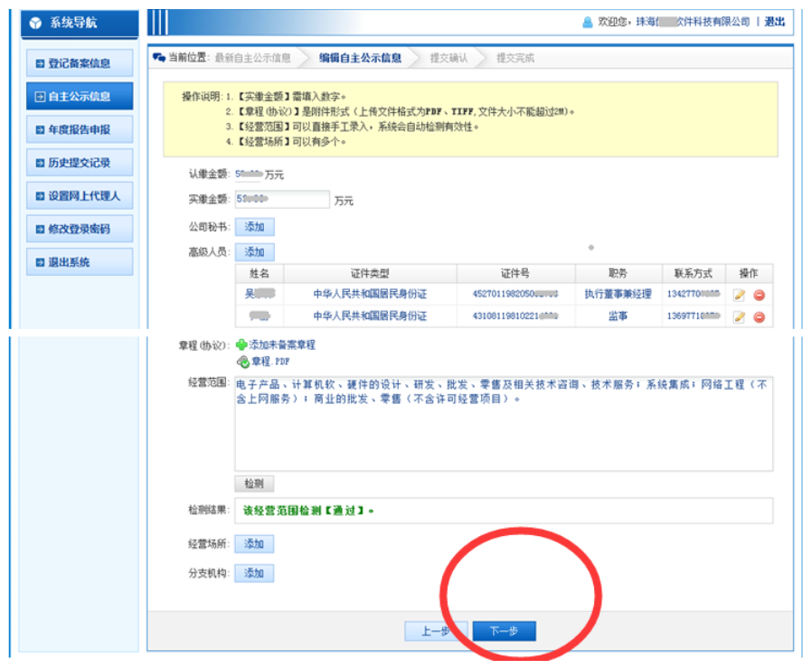Click the 检测结果 field showing 通过
This screenshot has width=812, height=669.
(x=504, y=511)
